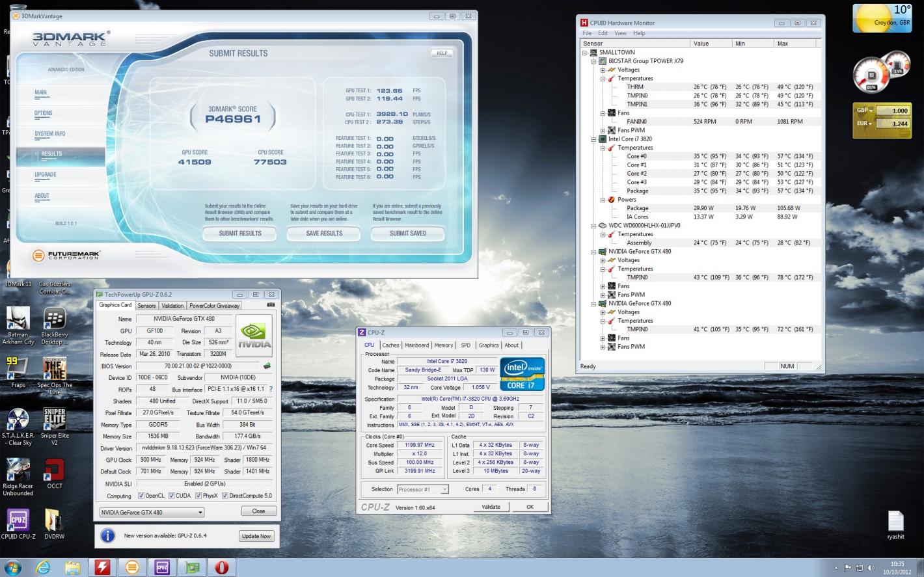Image resolution: width=924 pixels, height=577 pixels.
Task: Click the red lightning-bolt taskbar app
Action: point(102,567)
